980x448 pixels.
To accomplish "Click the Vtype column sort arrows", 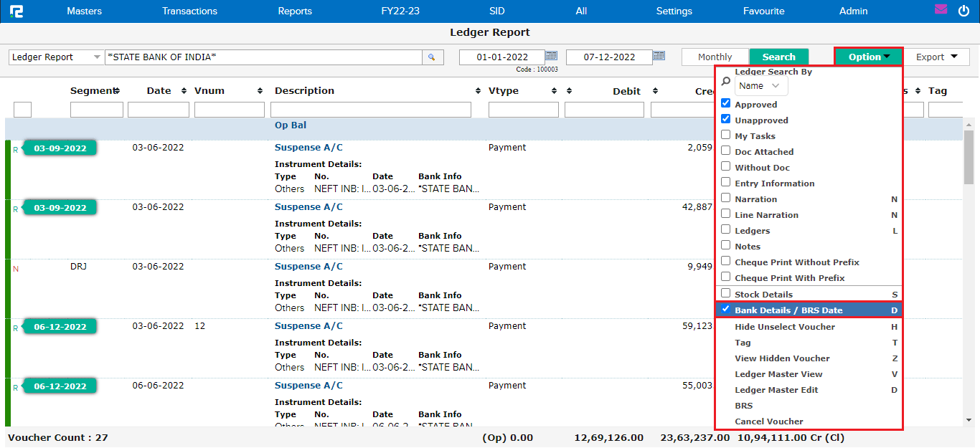I will tap(554, 91).
